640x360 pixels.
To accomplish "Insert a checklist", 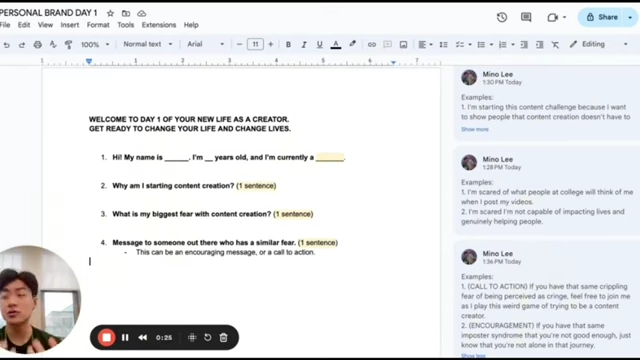I will click(460, 44).
